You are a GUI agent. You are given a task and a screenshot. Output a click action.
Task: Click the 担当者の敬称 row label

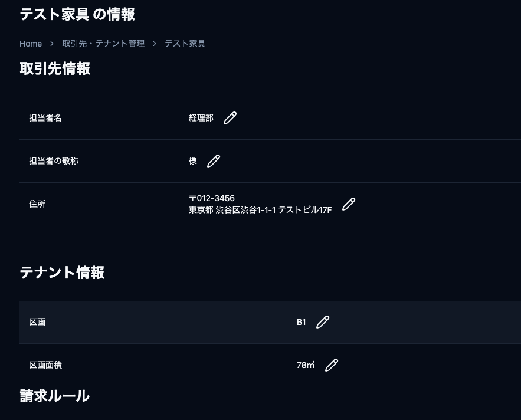tap(54, 161)
